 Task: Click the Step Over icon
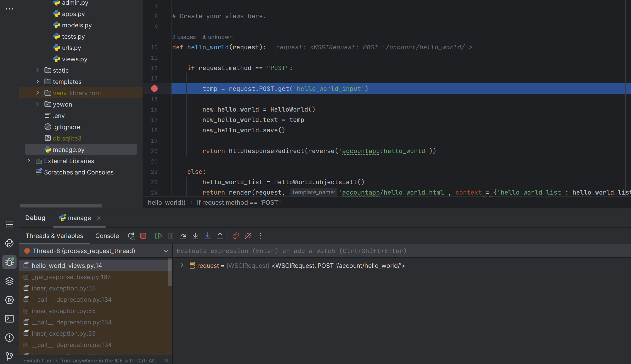(183, 236)
